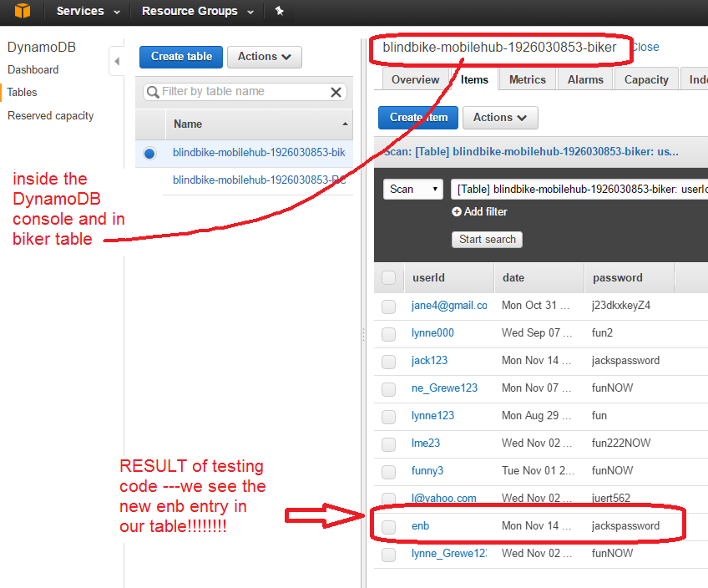Open the jack123 userId link
708x588 pixels.
(x=429, y=361)
